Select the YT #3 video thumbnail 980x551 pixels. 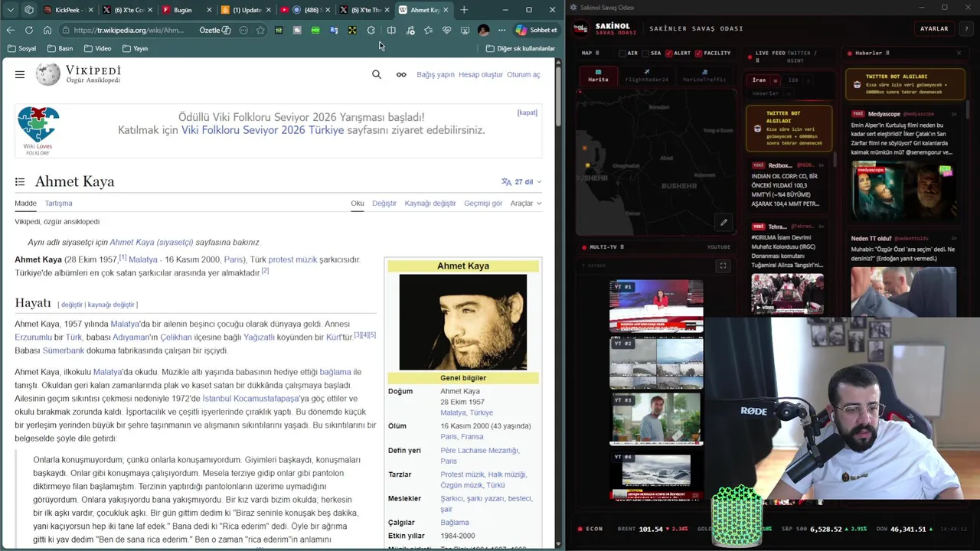click(x=656, y=419)
